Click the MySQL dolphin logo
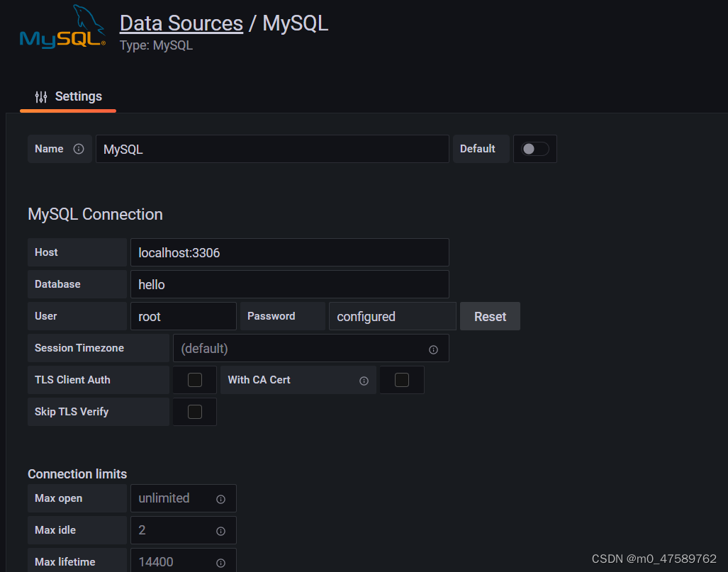This screenshot has width=728, height=572. coord(62,26)
